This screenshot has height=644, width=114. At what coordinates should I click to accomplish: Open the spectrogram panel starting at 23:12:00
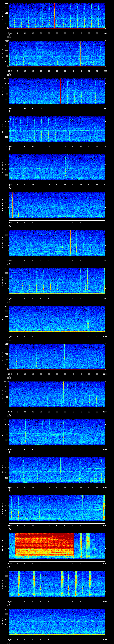pyautogui.click(x=57, y=432)
